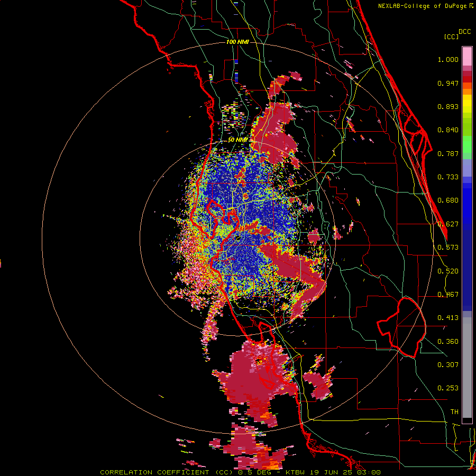Select the 0.253 scale value
The height and width of the screenshot is (476, 476).
[x=448, y=388]
